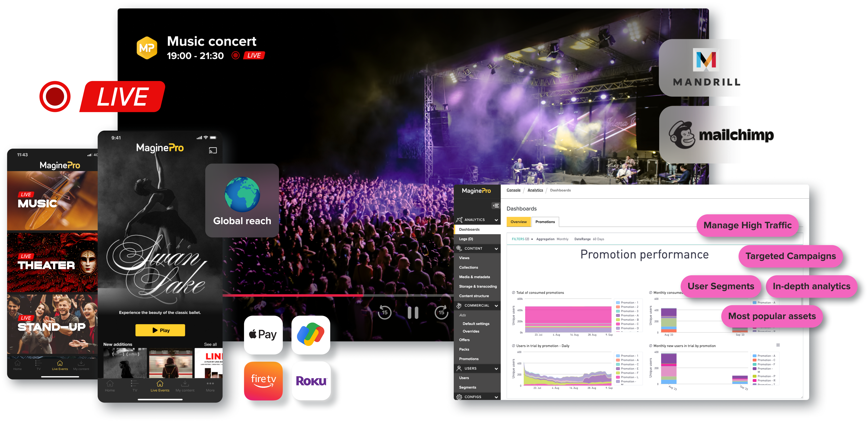The image size is (868, 422).
Task: Click the Analytics breadcrumb link
Action: [x=535, y=190]
